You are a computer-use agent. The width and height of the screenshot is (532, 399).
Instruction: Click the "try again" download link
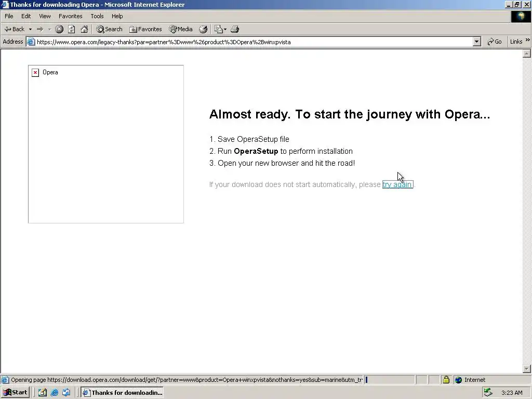[397, 184]
